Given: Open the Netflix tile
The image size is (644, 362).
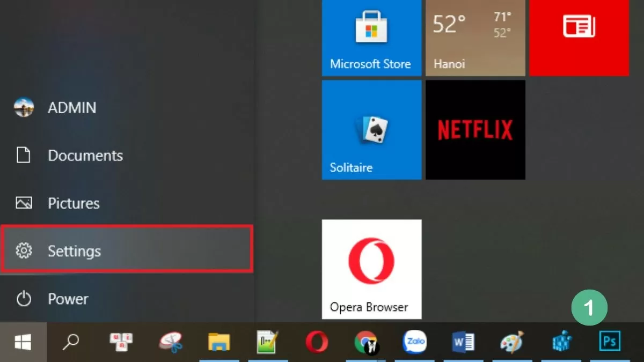Looking at the screenshot, I should point(474,130).
